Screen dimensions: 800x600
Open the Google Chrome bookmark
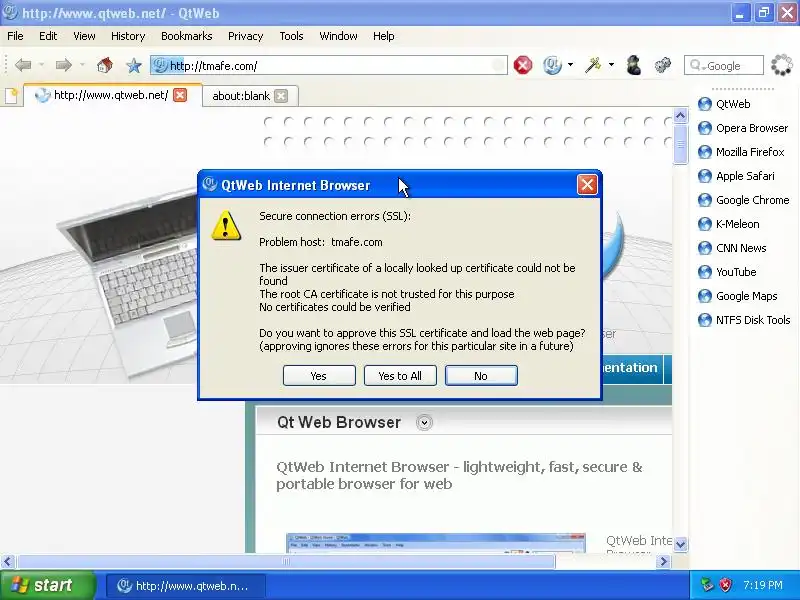[743, 200]
